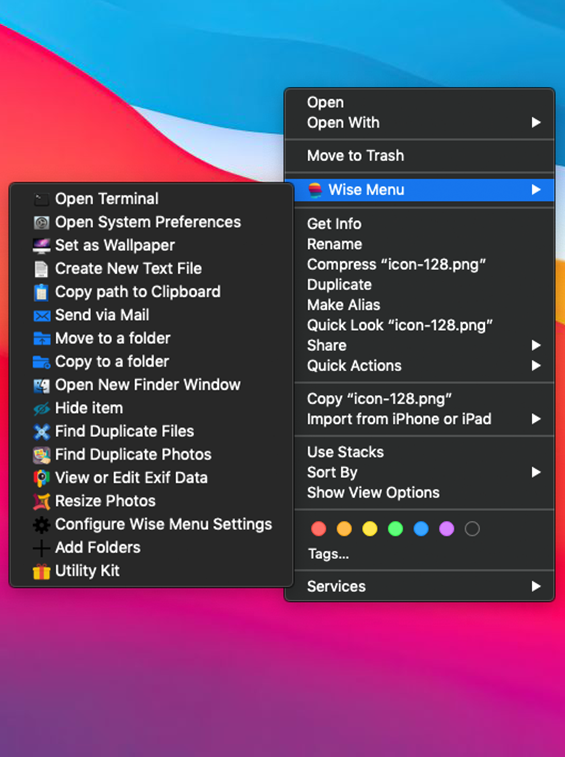Click the Utility Kit label
Viewport: 565px width, 757px height.
87,571
